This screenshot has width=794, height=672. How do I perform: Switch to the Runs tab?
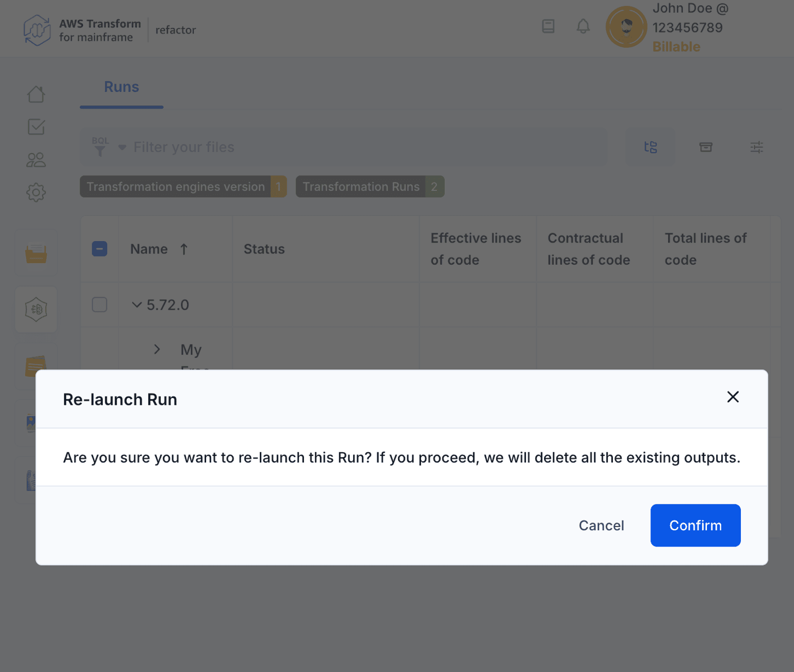121,87
